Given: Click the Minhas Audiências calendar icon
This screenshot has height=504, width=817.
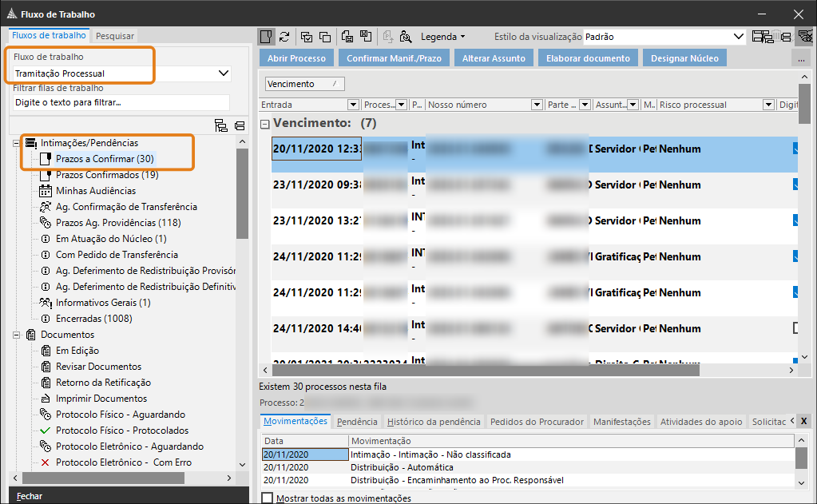Looking at the screenshot, I should (46, 191).
